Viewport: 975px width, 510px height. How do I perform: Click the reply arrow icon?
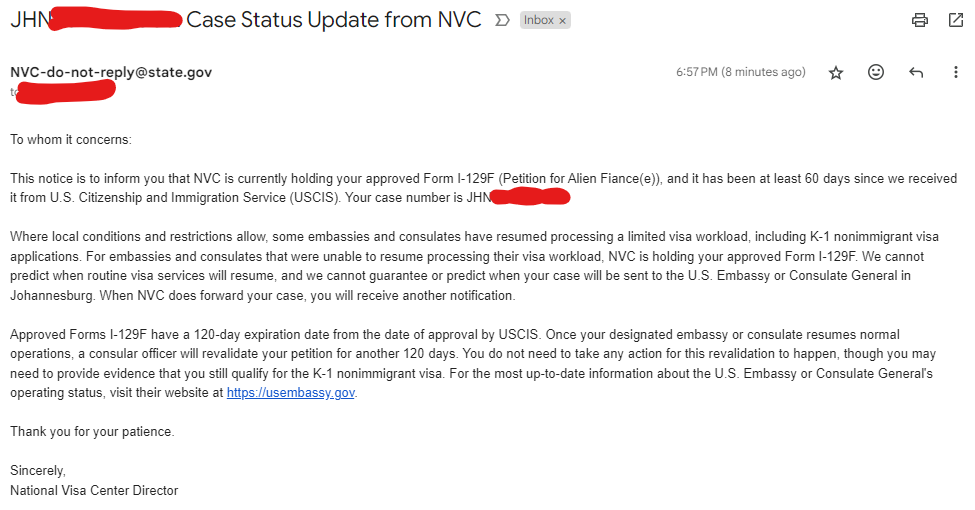coord(916,72)
